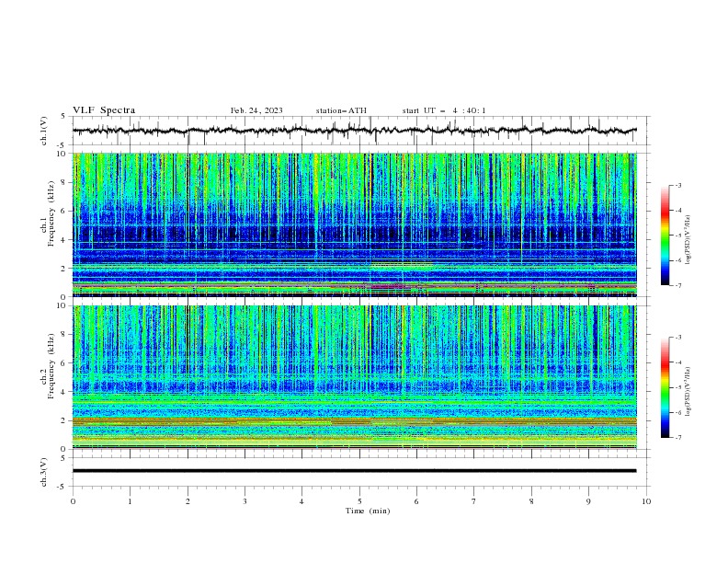Click the ch.3 voltage flat trace
This screenshot has height=563, width=728.
pos(354,471)
